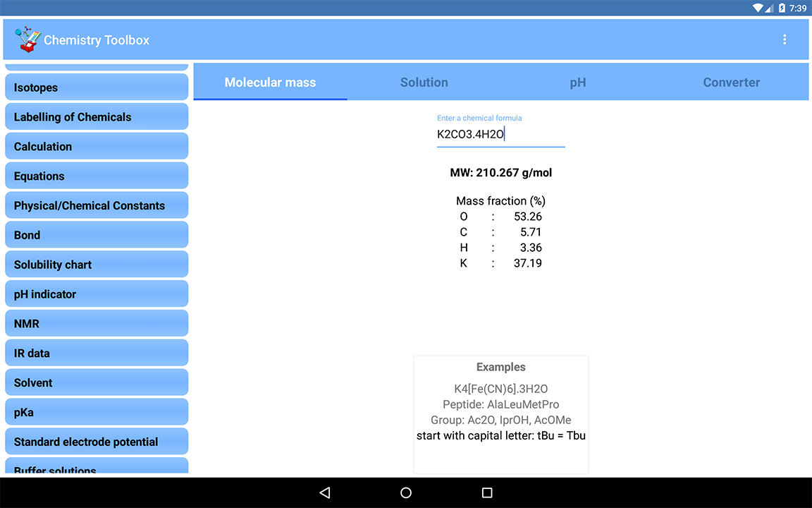
Task: Switch to the Molecular mass tab
Action: [x=270, y=83]
